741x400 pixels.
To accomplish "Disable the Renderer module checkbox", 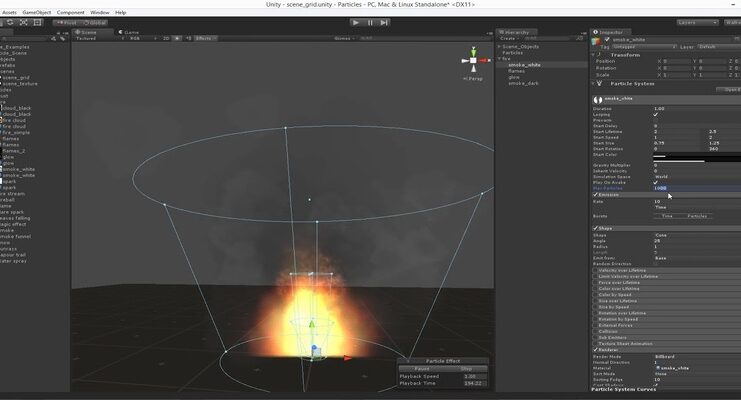I will coord(595,349).
